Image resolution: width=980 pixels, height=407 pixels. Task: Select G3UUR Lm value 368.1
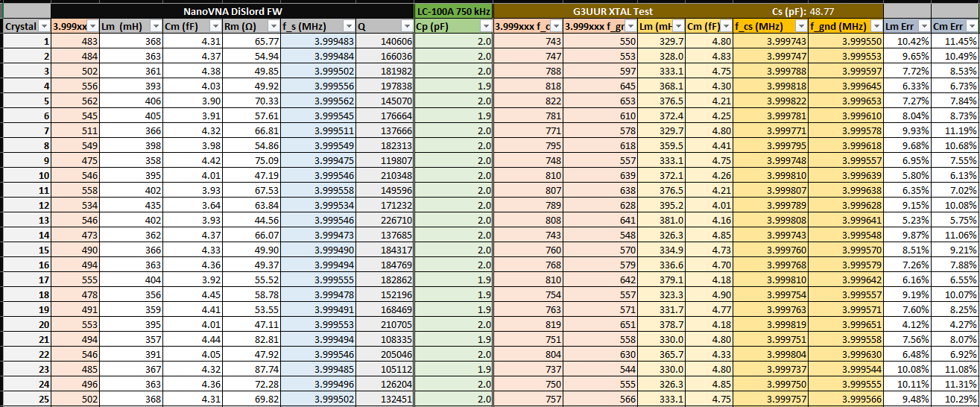point(661,86)
